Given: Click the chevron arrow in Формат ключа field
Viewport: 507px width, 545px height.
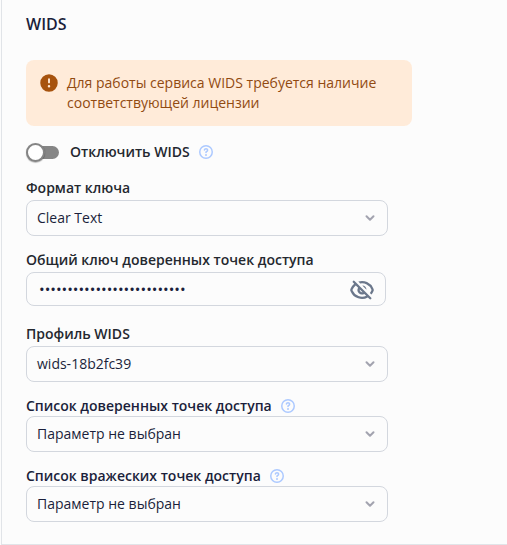Looking at the screenshot, I should (370, 218).
